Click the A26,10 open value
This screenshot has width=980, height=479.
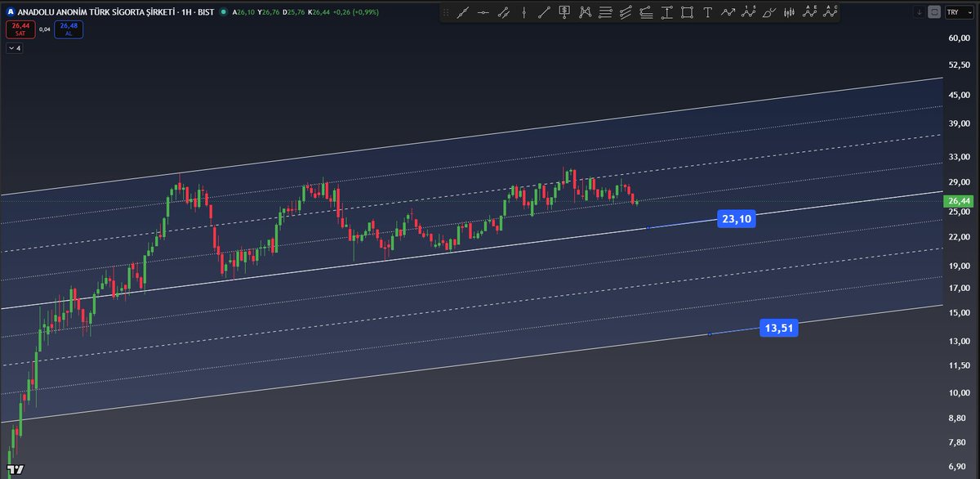click(x=243, y=12)
